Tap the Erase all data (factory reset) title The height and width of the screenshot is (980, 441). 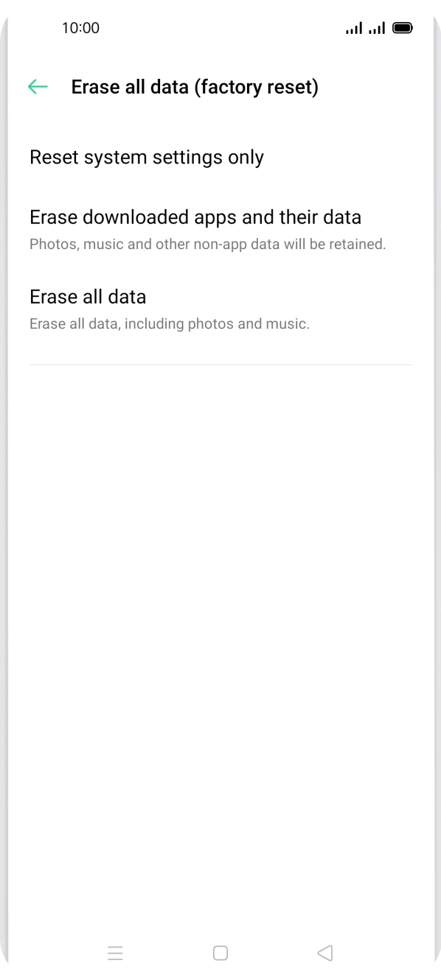195,86
